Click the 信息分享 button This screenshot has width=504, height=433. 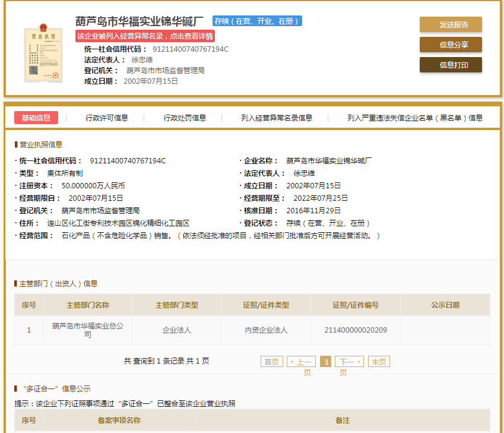(x=451, y=45)
